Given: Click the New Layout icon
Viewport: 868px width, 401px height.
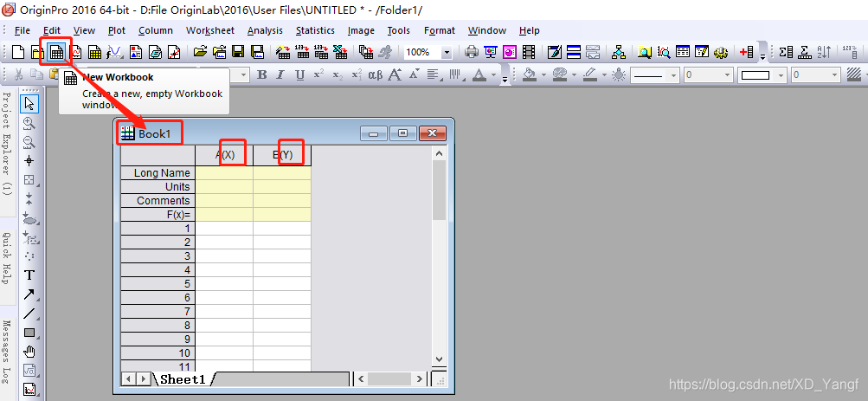Looking at the screenshot, I should coord(135,53).
